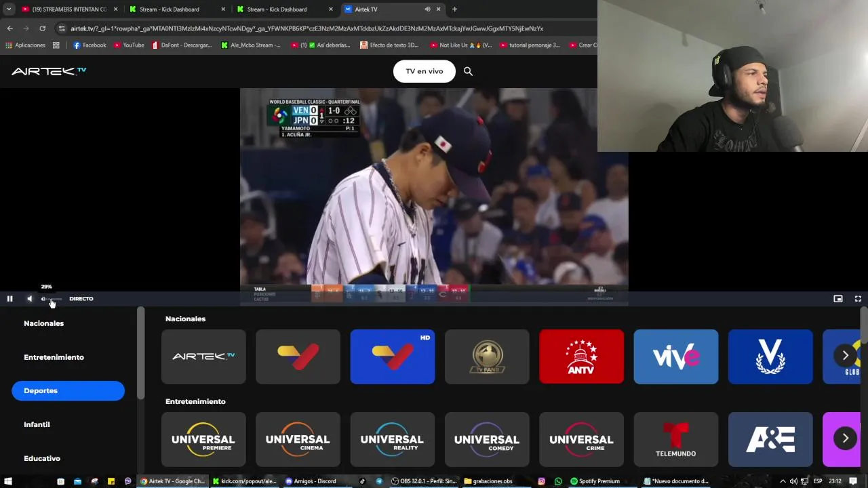Open the Universal Cinema channel tile
This screenshot has height=488, width=868.
[298, 439]
